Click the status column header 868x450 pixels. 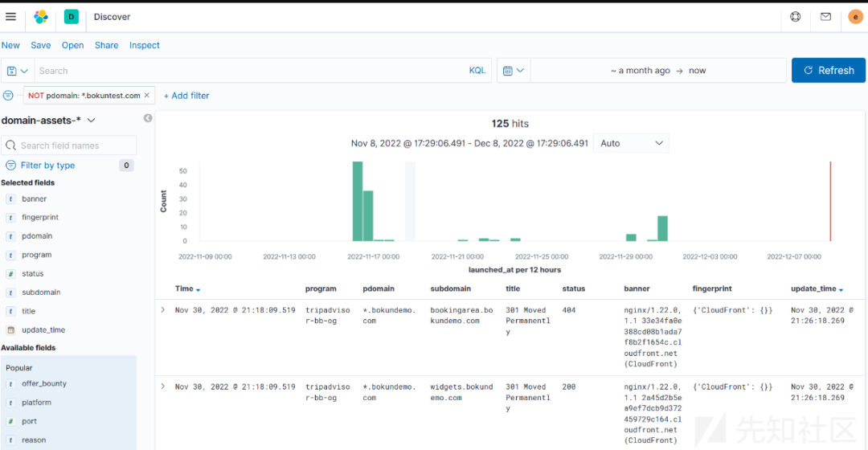point(574,288)
